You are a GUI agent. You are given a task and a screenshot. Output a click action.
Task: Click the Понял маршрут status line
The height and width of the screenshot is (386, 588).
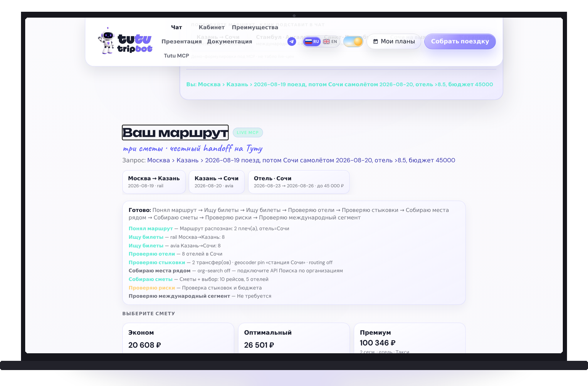tap(209, 229)
